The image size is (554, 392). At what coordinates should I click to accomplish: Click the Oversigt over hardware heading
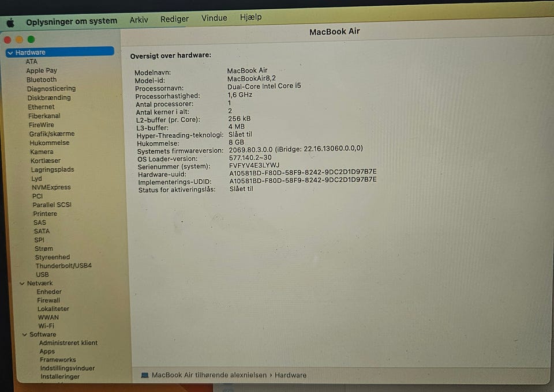(171, 55)
